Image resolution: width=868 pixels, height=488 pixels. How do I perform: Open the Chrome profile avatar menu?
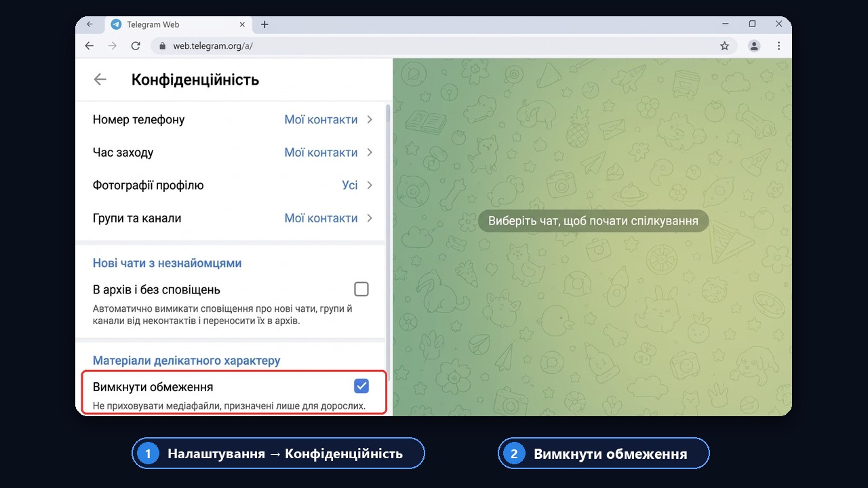click(x=754, y=46)
